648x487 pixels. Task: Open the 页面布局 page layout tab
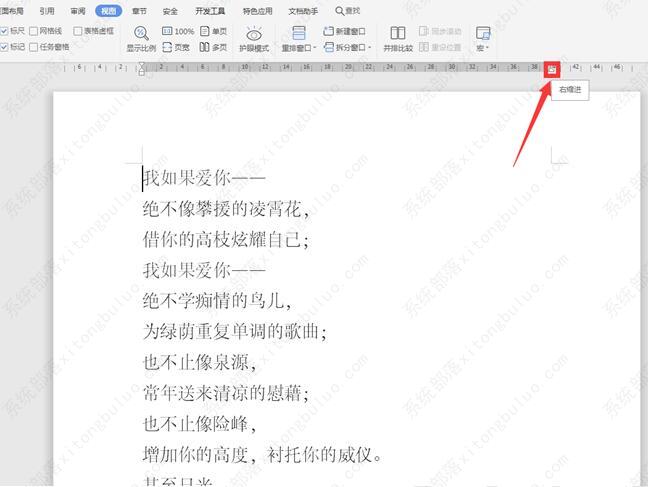(12, 11)
